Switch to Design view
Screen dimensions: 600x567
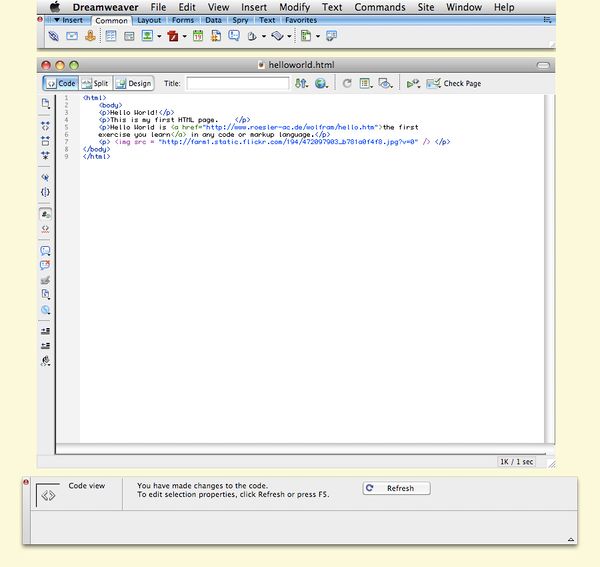coord(134,84)
